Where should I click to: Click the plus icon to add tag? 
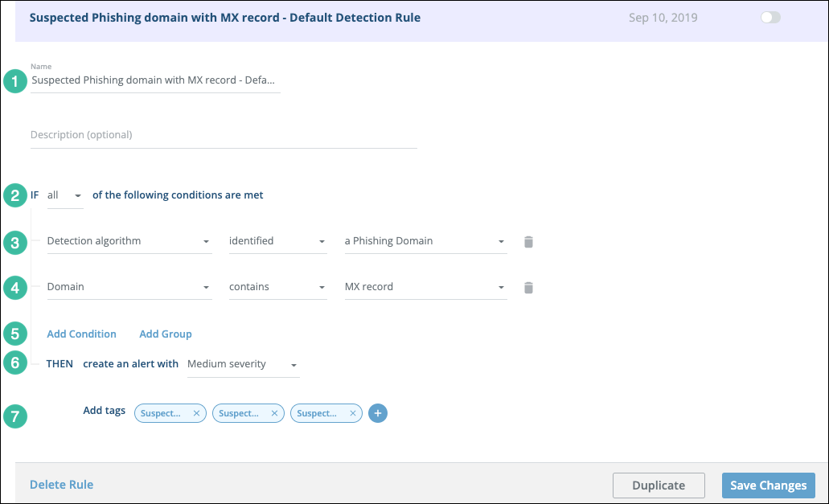378,413
